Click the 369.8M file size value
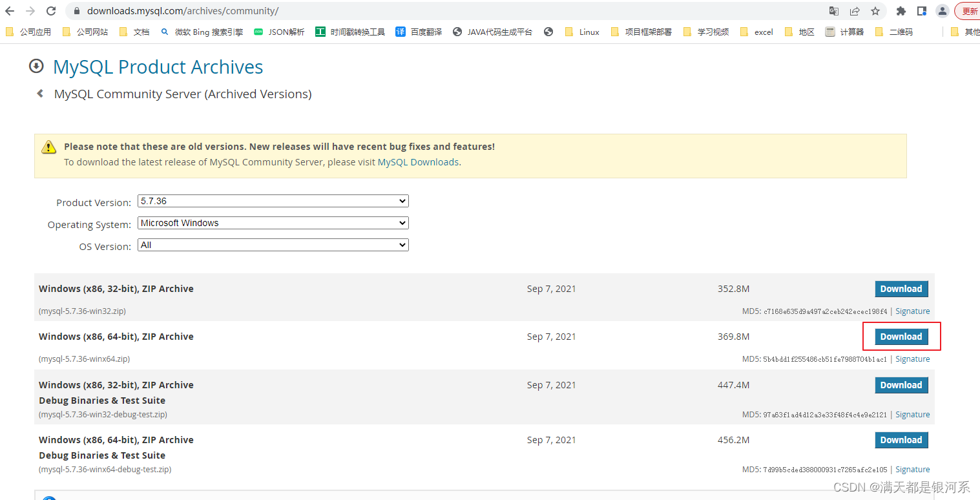 [733, 337]
